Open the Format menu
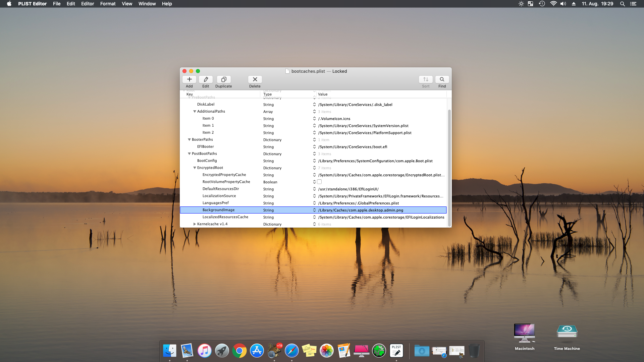The width and height of the screenshot is (644, 362). [108, 4]
